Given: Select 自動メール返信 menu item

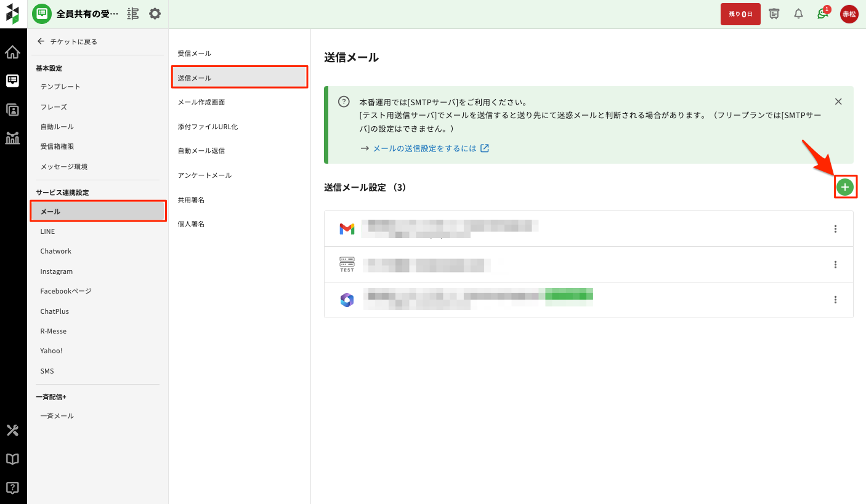Looking at the screenshot, I should click(x=201, y=151).
